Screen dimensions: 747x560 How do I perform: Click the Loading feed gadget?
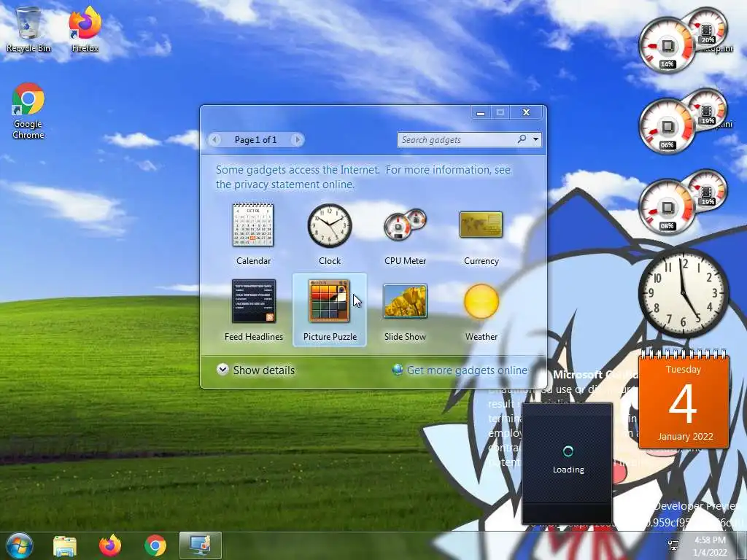(x=567, y=463)
